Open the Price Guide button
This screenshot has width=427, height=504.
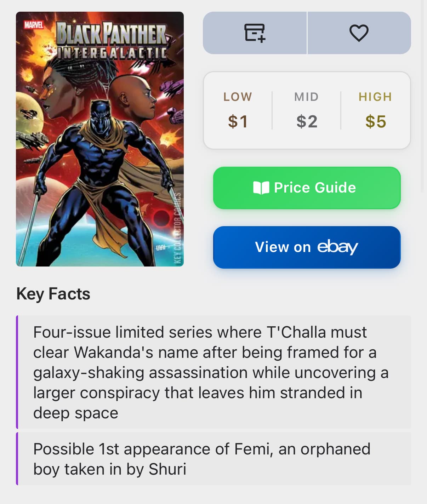point(307,188)
